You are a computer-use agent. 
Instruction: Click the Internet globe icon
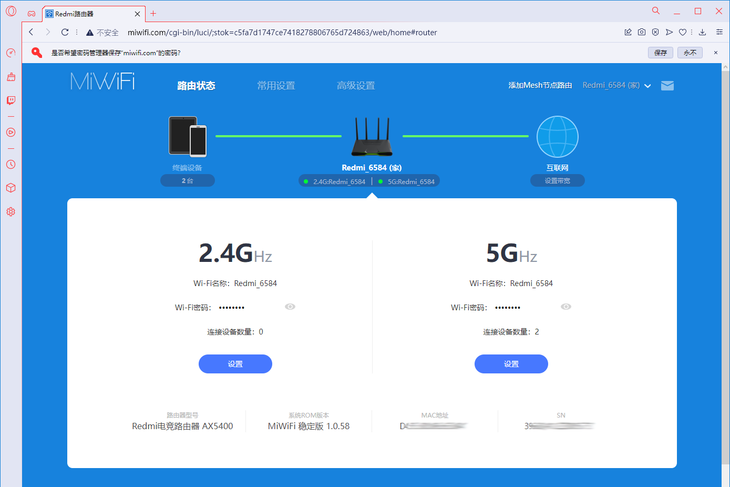[x=557, y=138]
